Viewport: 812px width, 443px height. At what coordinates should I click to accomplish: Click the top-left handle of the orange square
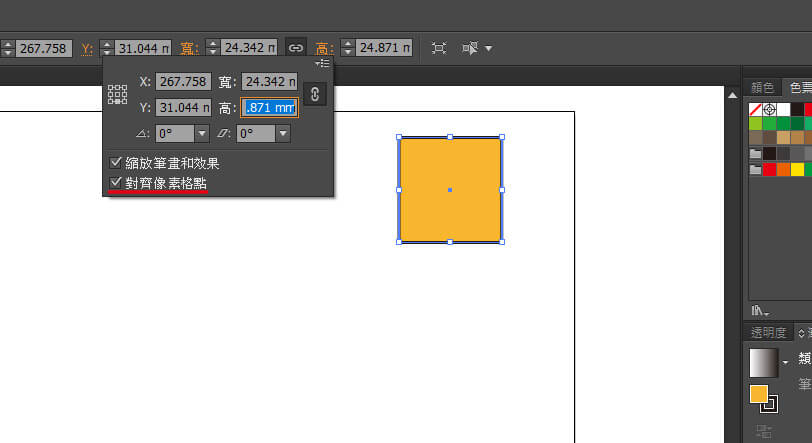coord(399,137)
